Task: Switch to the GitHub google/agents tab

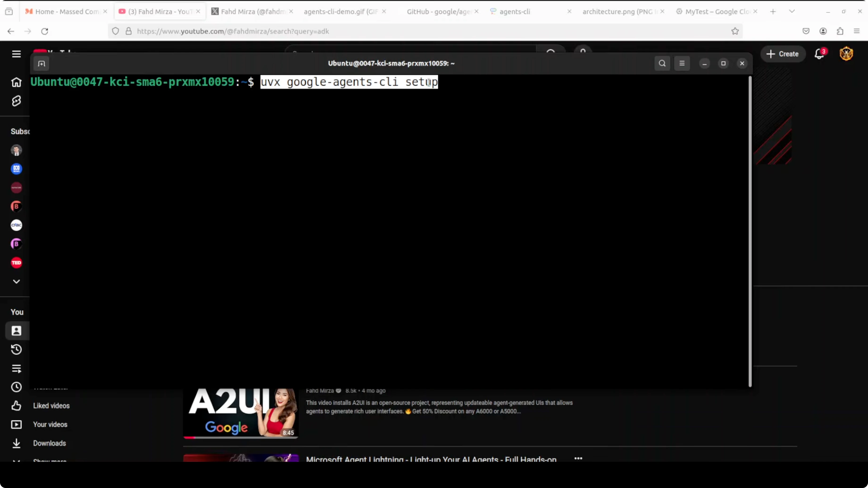Action: (438, 12)
